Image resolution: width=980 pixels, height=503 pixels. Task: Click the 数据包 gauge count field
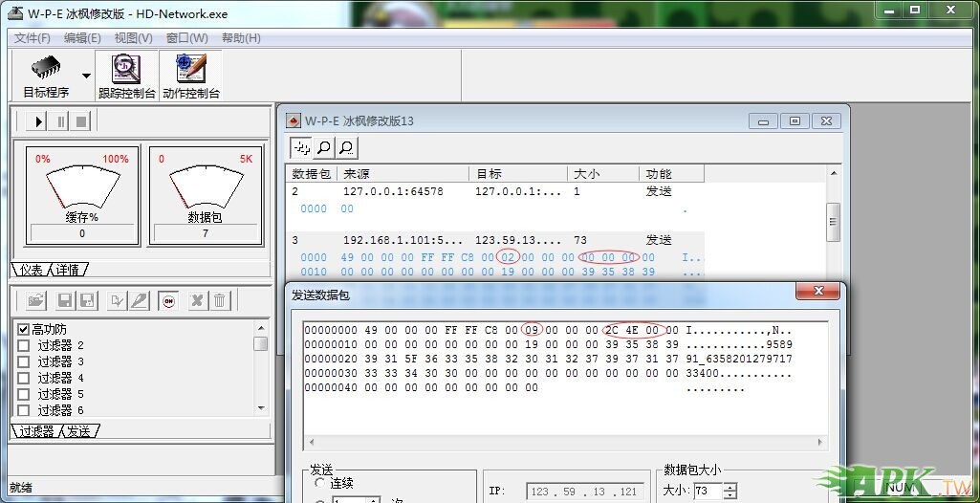pos(206,233)
